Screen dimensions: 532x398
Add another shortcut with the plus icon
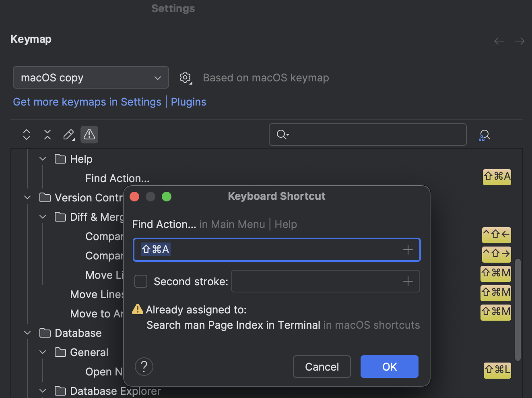(408, 250)
